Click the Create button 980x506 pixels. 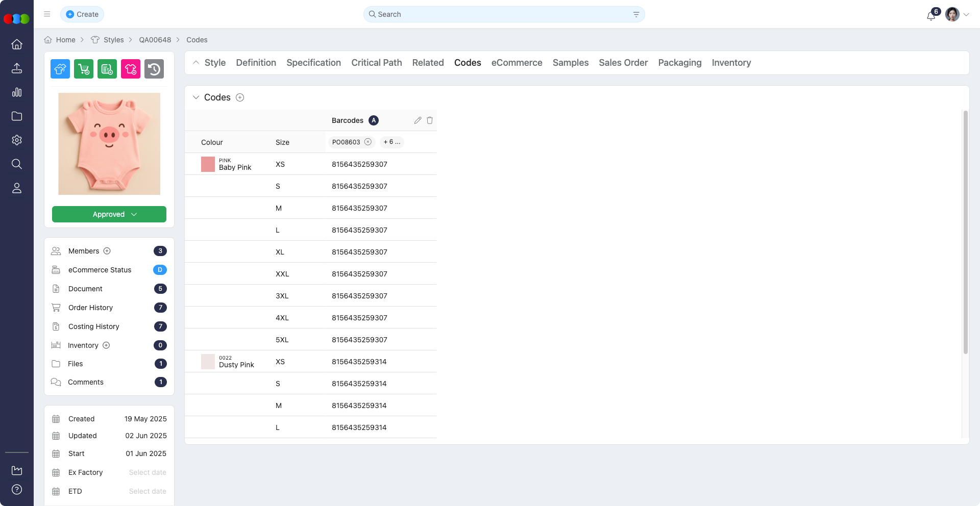tap(82, 14)
